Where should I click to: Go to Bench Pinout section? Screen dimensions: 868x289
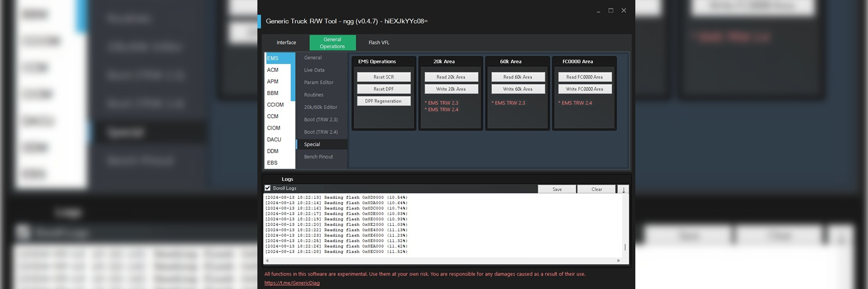pyautogui.click(x=318, y=157)
